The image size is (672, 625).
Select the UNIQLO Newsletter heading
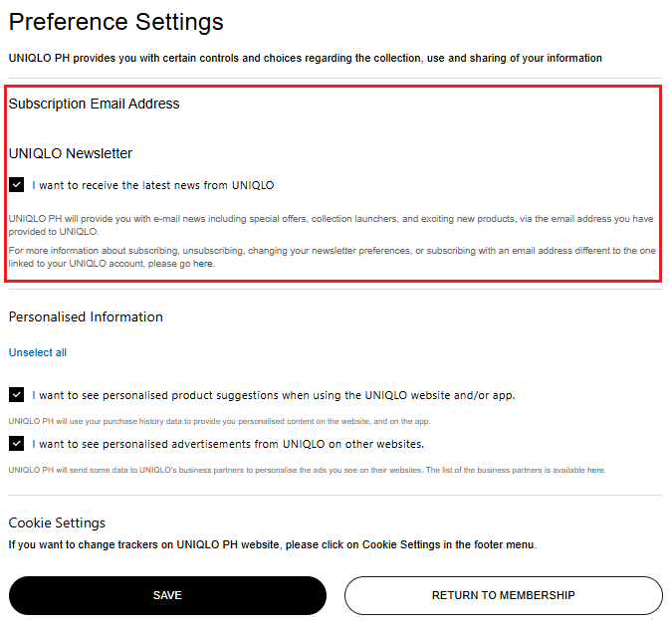coord(71,153)
